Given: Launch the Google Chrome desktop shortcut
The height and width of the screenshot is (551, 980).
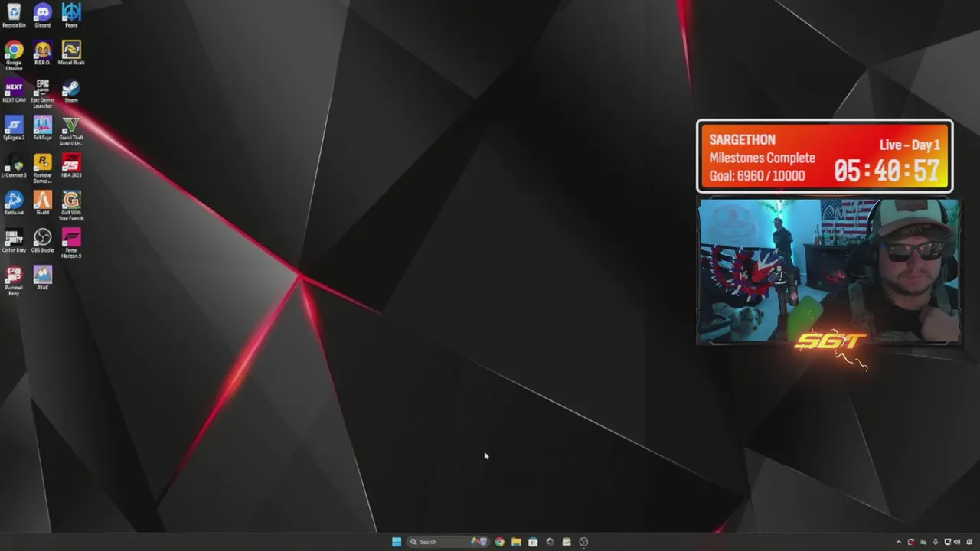Looking at the screenshot, I should point(14,56).
